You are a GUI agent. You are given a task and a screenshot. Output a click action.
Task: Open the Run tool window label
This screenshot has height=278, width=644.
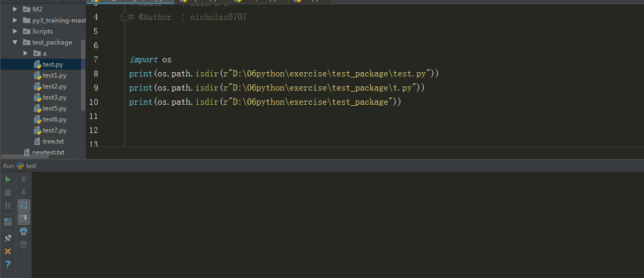pos(8,166)
